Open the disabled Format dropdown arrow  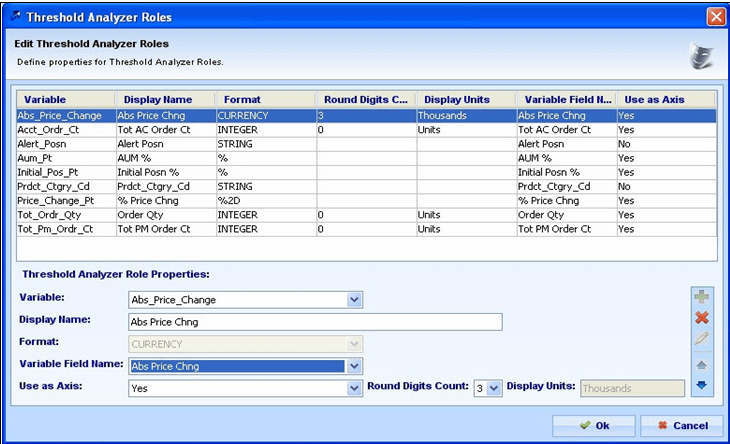point(354,344)
